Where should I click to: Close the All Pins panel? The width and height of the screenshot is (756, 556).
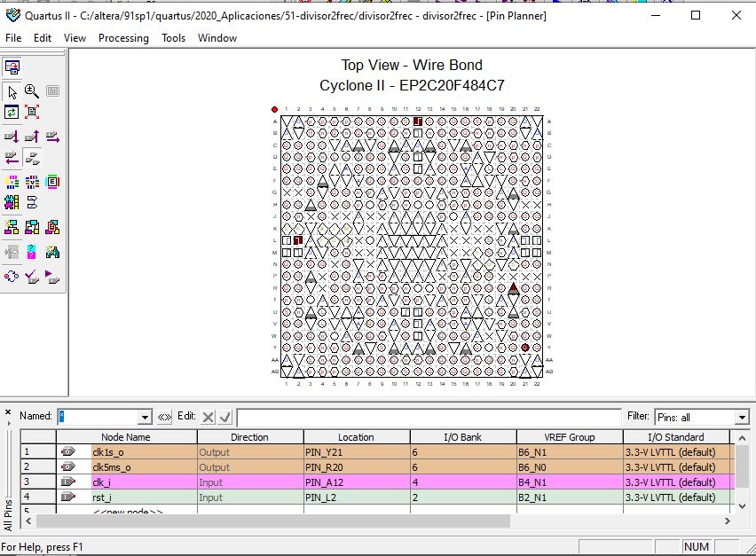pyautogui.click(x=8, y=411)
